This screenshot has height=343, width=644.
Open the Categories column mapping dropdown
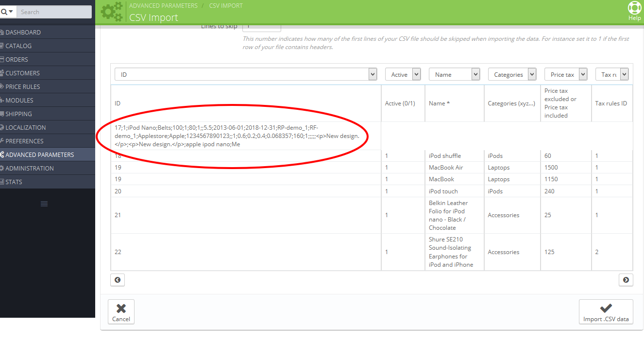click(x=512, y=74)
